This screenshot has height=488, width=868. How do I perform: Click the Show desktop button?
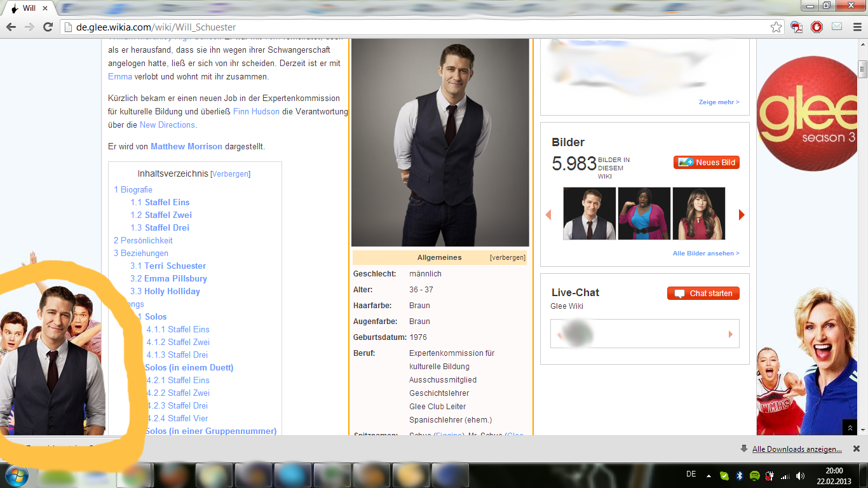coord(863,475)
